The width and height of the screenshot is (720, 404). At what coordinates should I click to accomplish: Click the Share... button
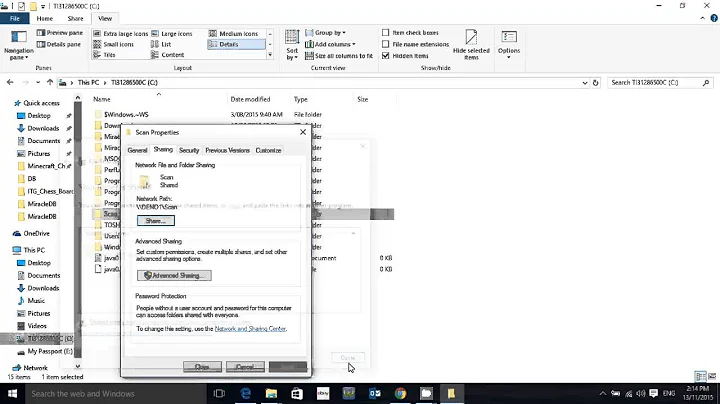click(156, 220)
